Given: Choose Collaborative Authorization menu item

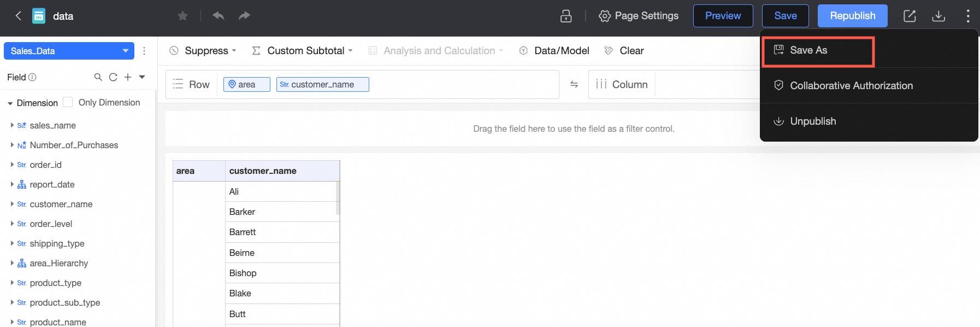Looking at the screenshot, I should click(x=851, y=86).
